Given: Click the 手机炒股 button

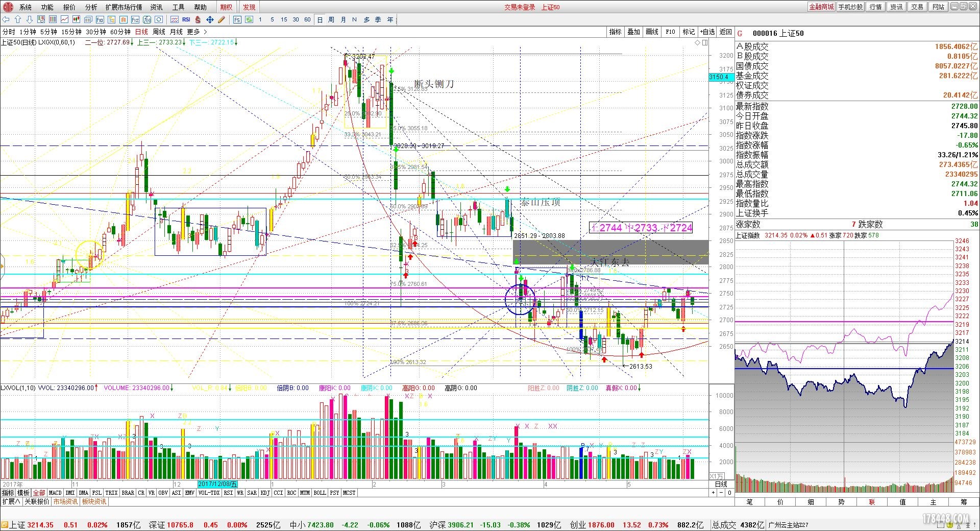Looking at the screenshot, I should click(x=850, y=7).
